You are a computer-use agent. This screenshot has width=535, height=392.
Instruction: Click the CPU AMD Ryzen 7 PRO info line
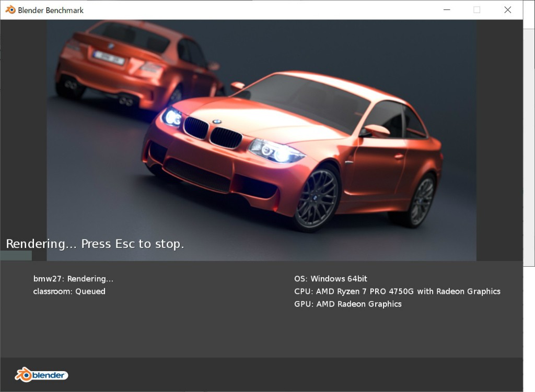click(x=397, y=291)
